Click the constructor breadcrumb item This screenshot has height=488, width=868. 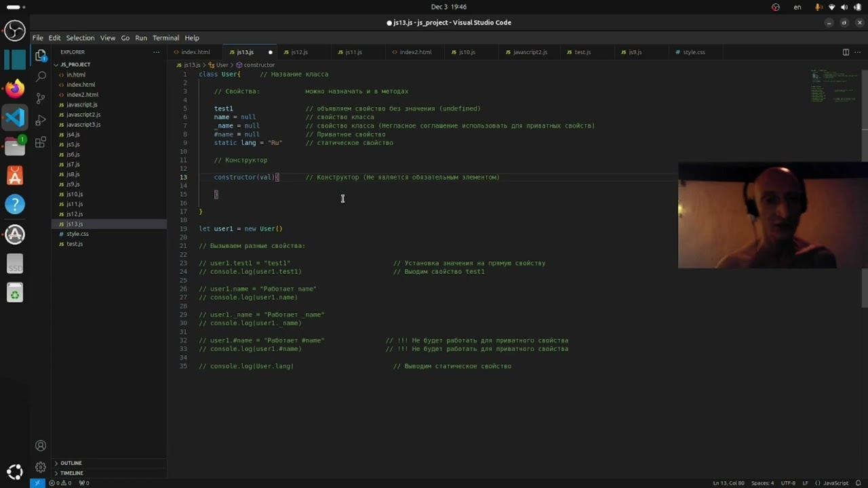point(255,65)
